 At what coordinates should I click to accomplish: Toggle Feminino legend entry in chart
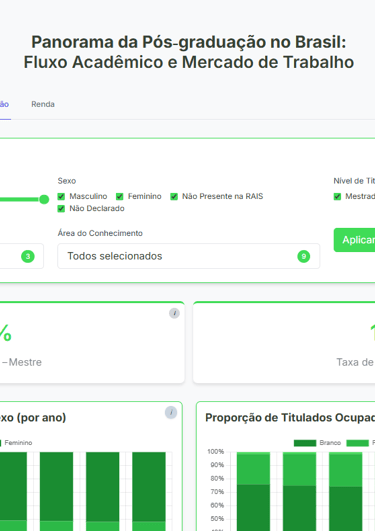16,443
